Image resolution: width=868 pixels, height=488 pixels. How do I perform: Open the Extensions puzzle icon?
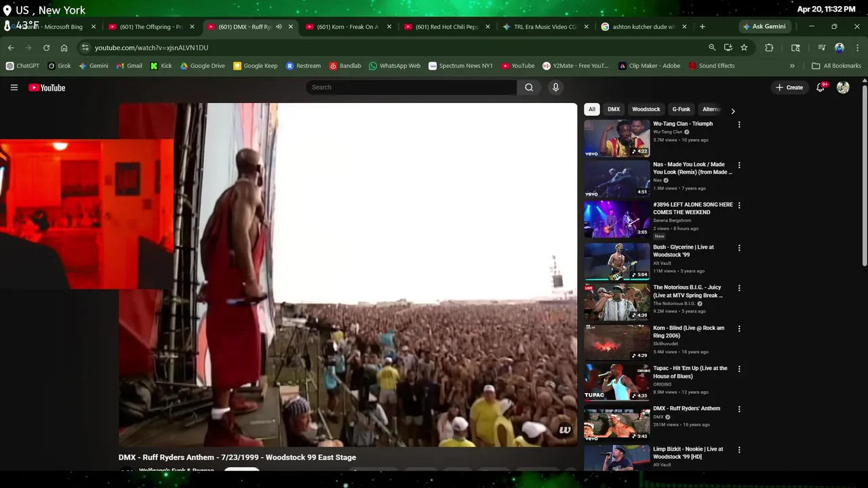769,47
